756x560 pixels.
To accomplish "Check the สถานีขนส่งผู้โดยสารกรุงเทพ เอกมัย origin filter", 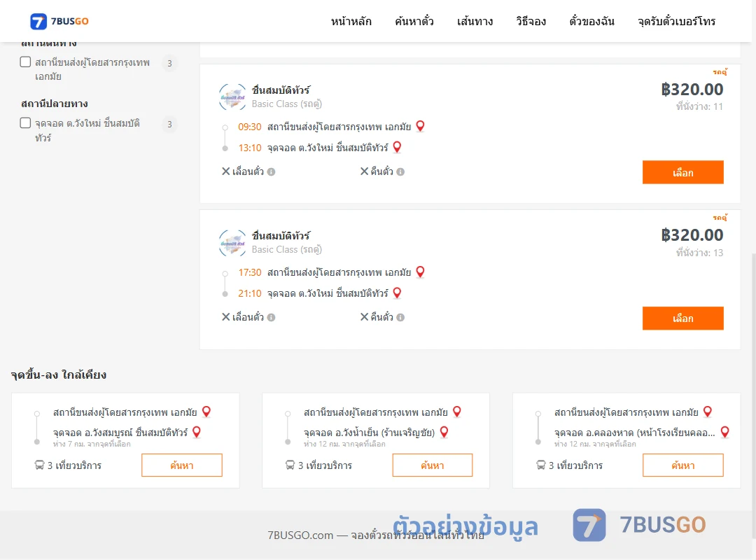I will pos(26,62).
